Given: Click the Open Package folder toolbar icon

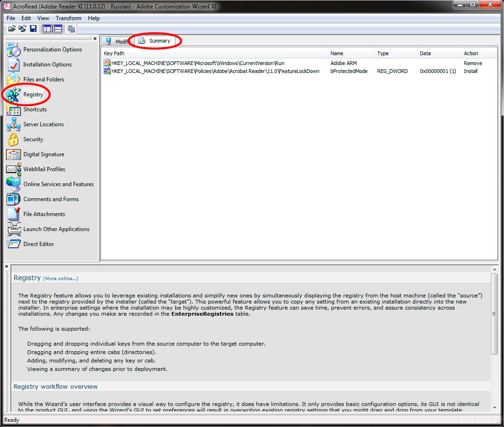Looking at the screenshot, I should pos(12,29).
